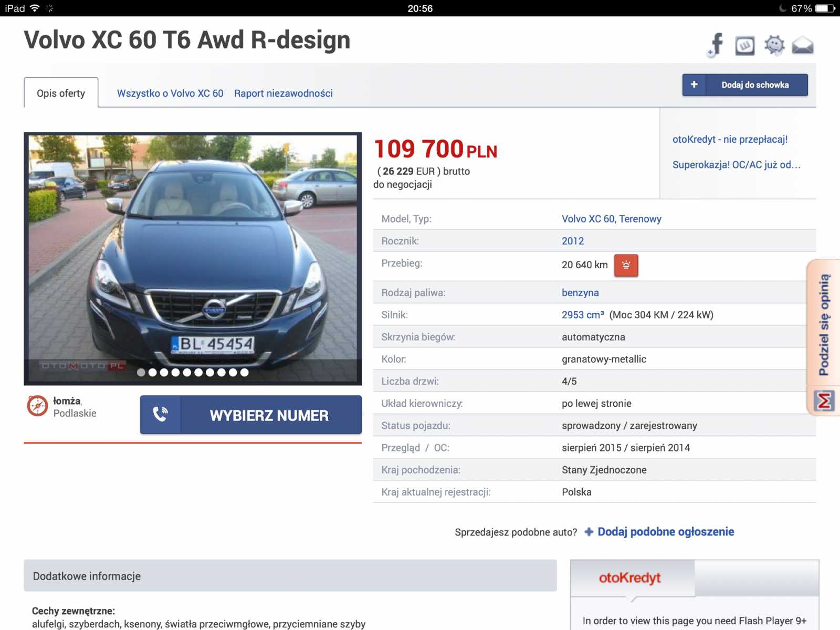Screen dimensions: 840x630
Task: Select the Polska registration country value
Action: point(576,492)
